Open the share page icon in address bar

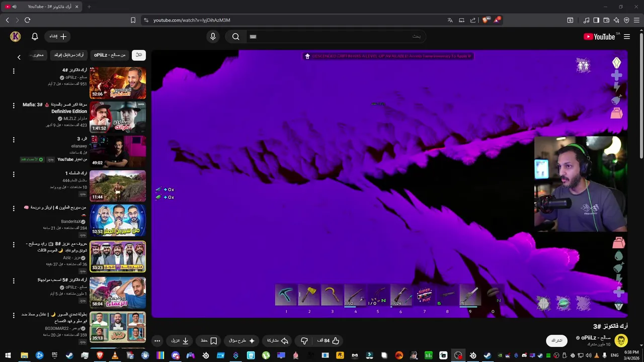tap(473, 20)
